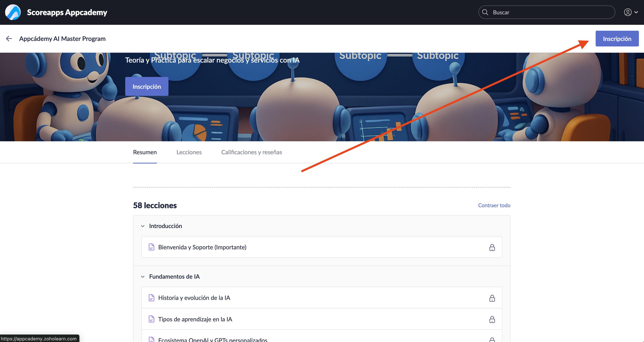Viewport: 644px width, 342px height.
Task: Click the document icon of Tipos de aprendizaje lesson
Action: pyautogui.click(x=152, y=319)
